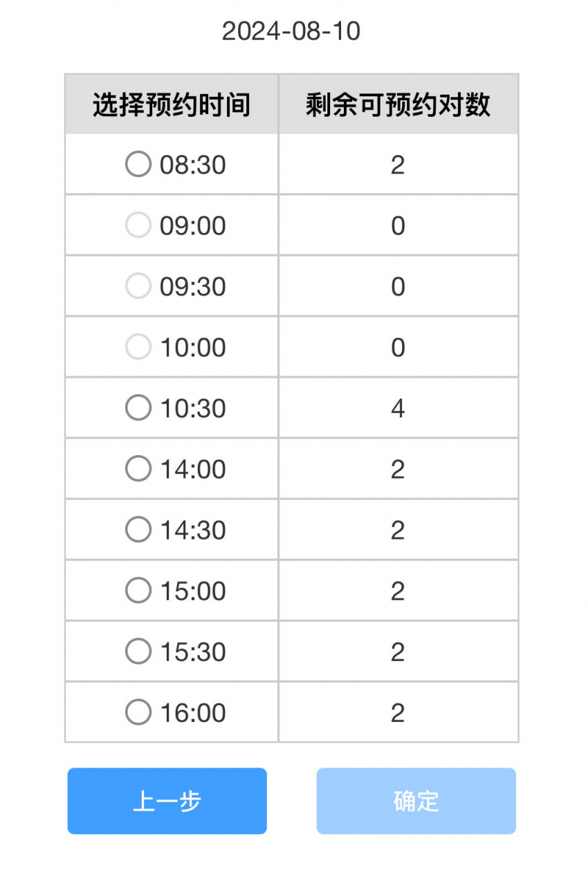Click the disabled 09:00 radio button
This screenshot has width=588, height=888.
click(x=138, y=225)
